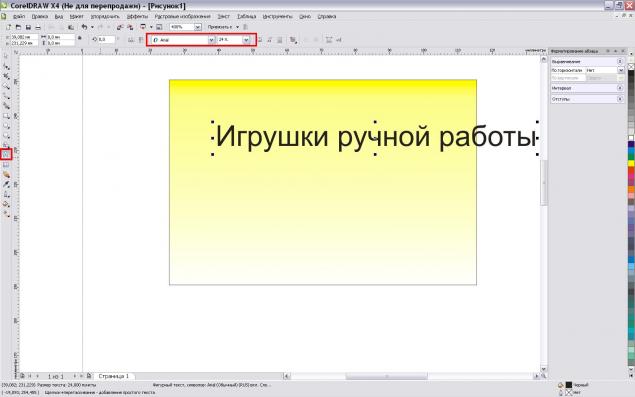Viewport: 635px width, 397px height.
Task: Select the Eyedropper tool
Action: (6, 185)
